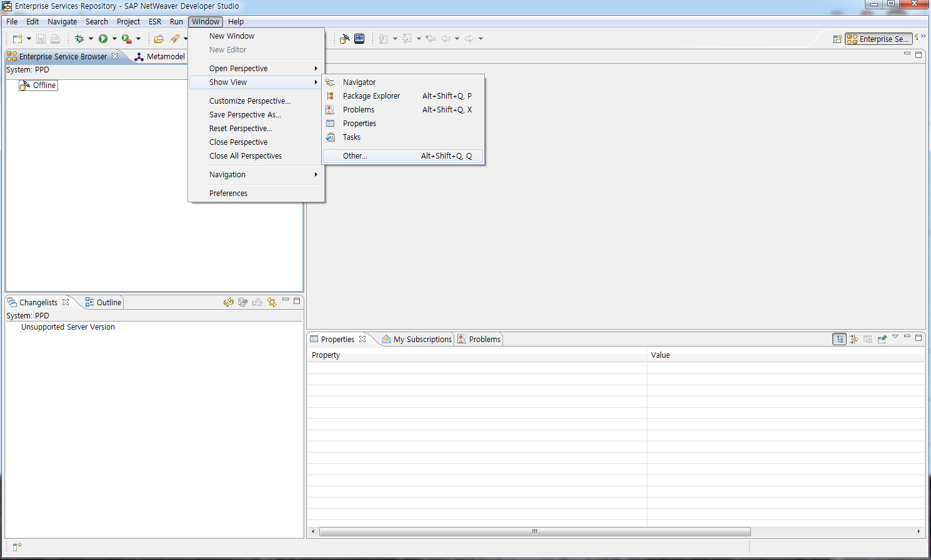
Task: Choose Customize Perspective... menu entry
Action: click(x=257, y=101)
